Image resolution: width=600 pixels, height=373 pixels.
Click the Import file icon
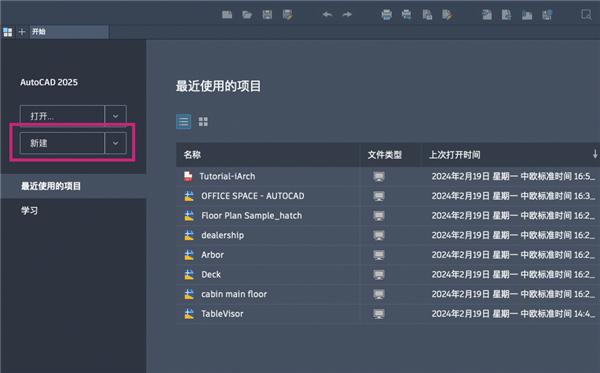point(487,15)
